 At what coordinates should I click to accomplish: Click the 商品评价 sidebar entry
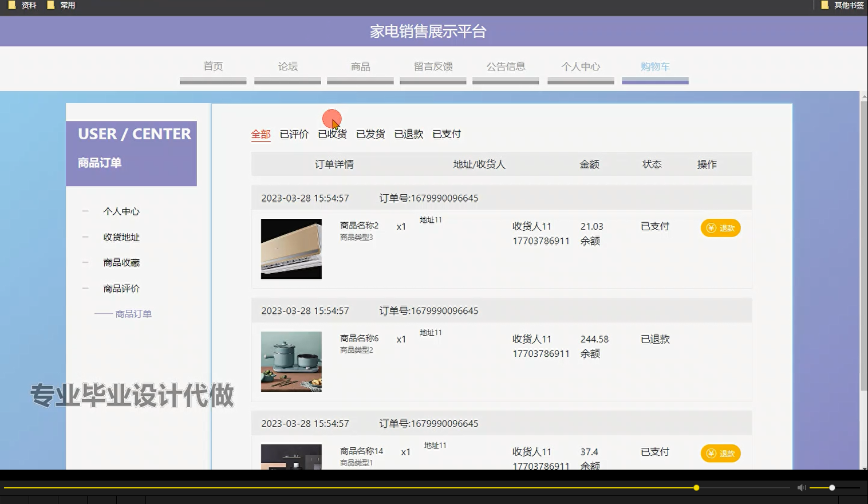pyautogui.click(x=121, y=288)
